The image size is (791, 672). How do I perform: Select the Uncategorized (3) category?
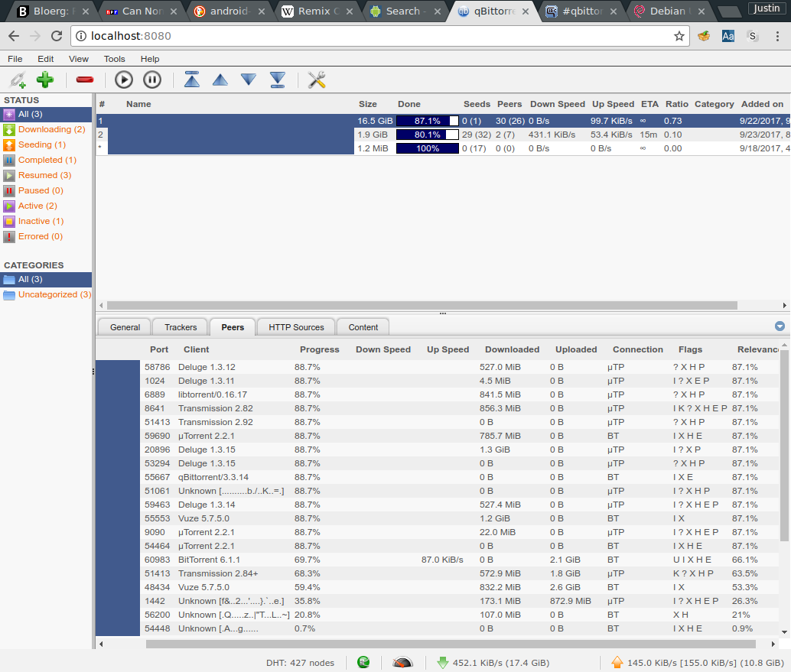tap(46, 294)
